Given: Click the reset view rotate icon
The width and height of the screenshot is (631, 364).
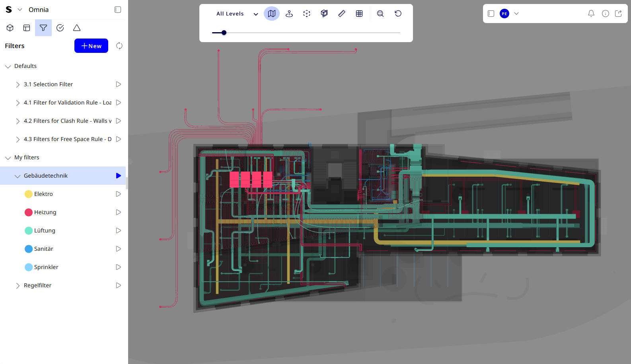Looking at the screenshot, I should (398, 14).
